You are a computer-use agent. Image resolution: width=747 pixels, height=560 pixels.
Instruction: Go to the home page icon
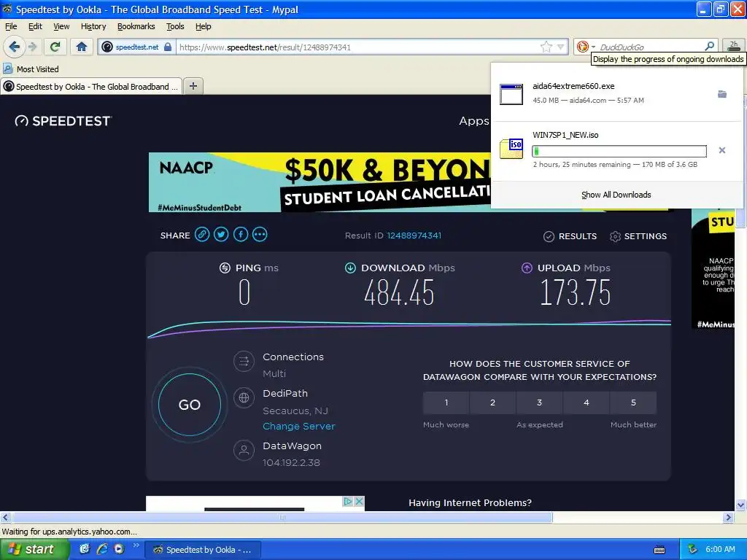pyautogui.click(x=82, y=47)
